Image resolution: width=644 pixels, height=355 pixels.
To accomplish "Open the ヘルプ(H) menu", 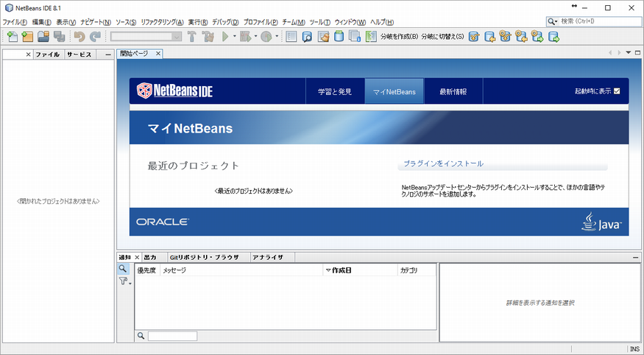I will point(382,22).
